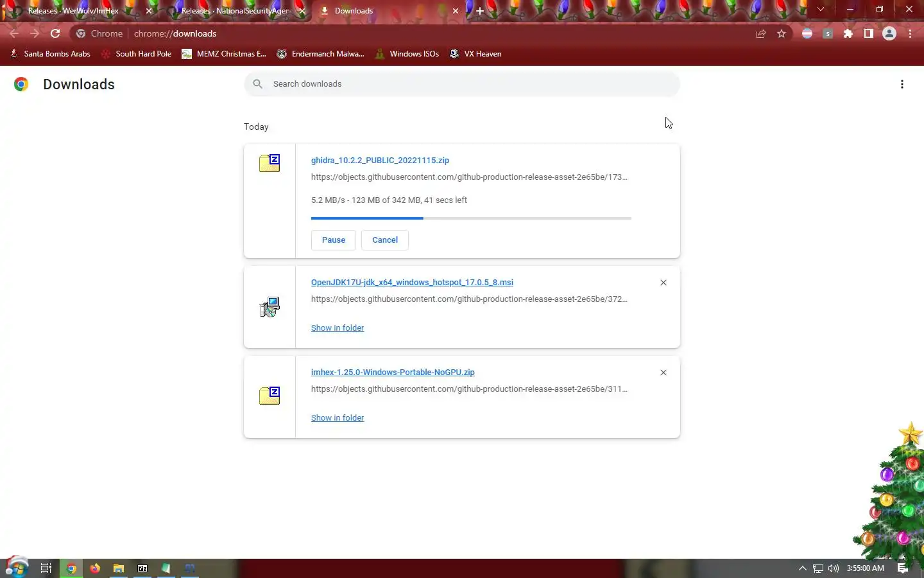
Task: Click the download speed status text
Action: [x=389, y=200]
